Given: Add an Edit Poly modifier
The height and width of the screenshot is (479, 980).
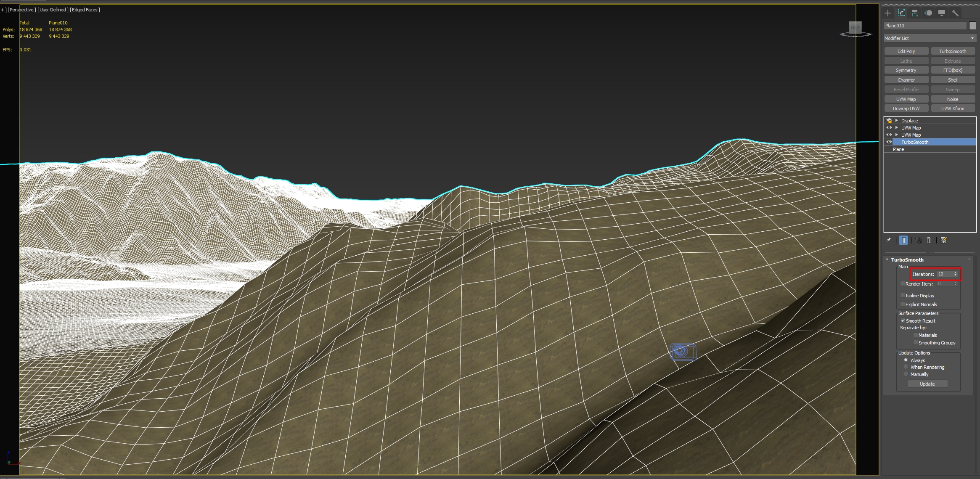Looking at the screenshot, I should point(906,51).
